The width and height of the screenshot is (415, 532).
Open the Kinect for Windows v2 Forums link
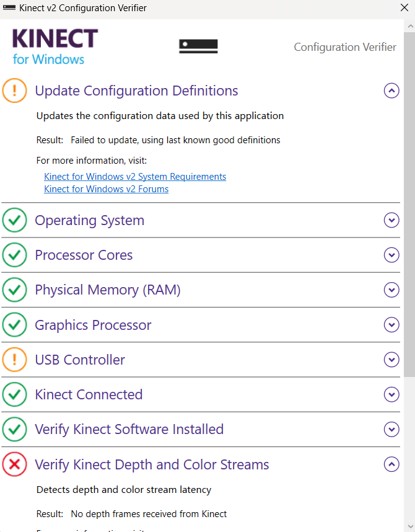106,189
